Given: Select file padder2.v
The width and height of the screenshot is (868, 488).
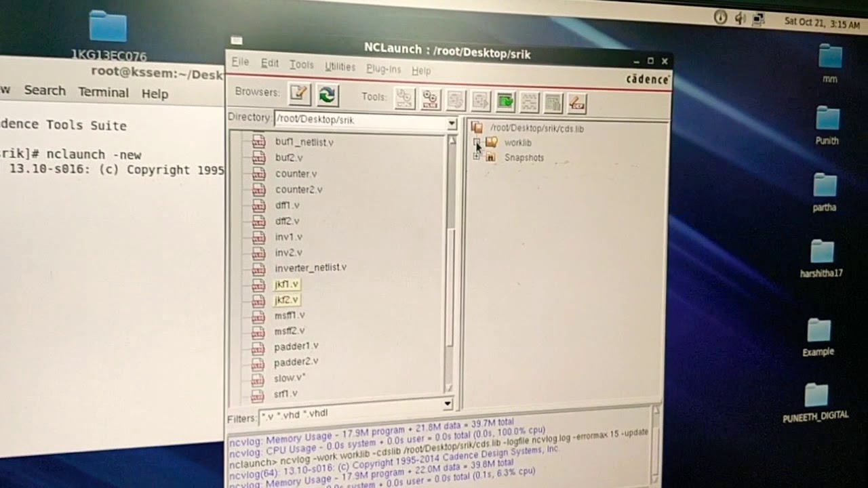Looking at the screenshot, I should pos(296,362).
